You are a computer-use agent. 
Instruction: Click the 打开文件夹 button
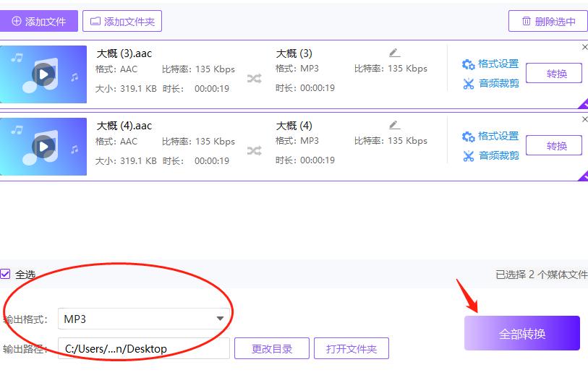click(351, 348)
